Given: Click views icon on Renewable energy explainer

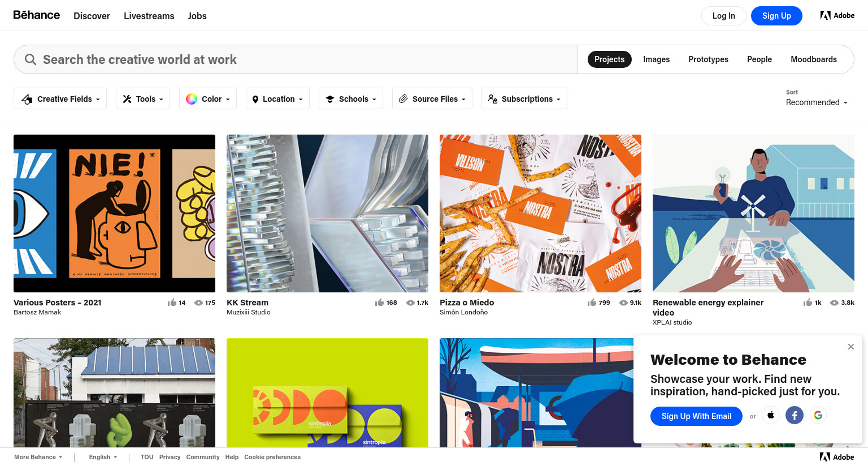Looking at the screenshot, I should point(834,303).
